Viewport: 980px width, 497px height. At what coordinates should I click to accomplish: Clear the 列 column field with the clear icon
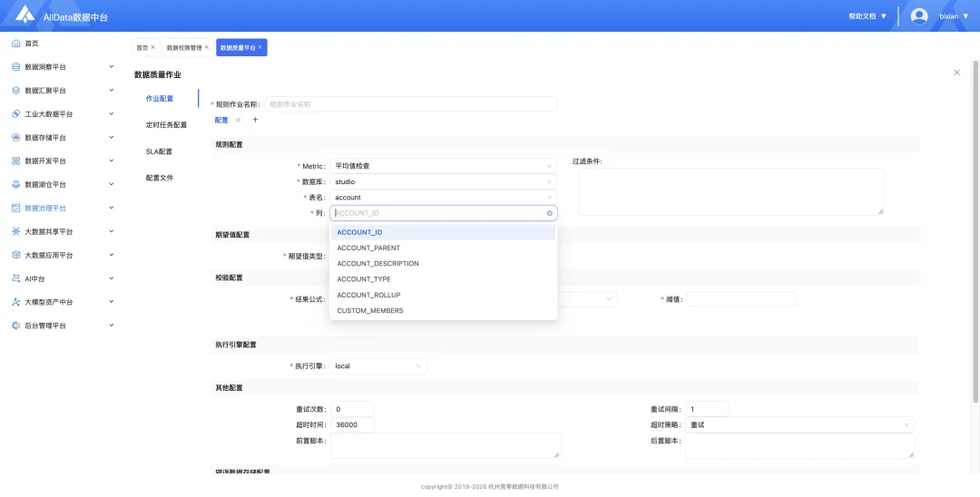point(549,213)
